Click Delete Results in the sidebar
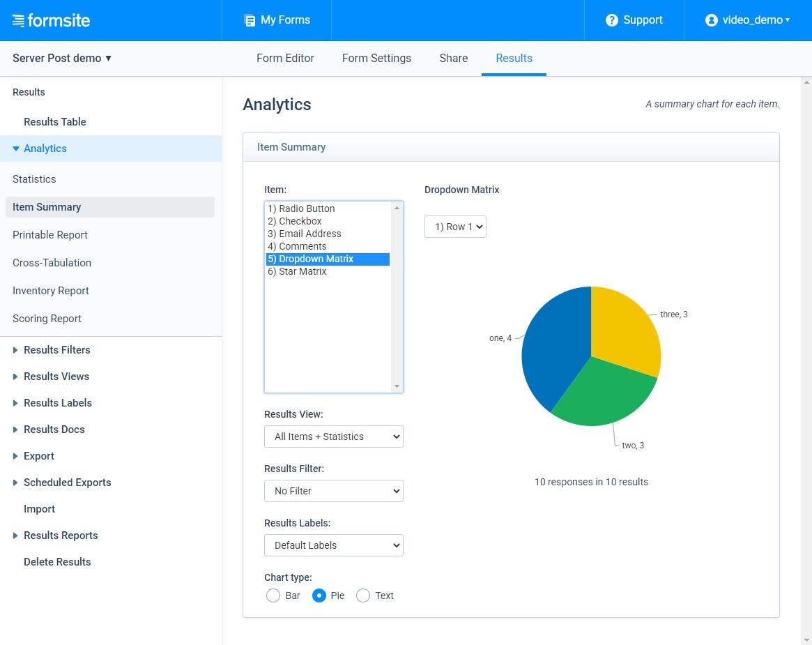Image resolution: width=812 pixels, height=645 pixels. tap(57, 561)
